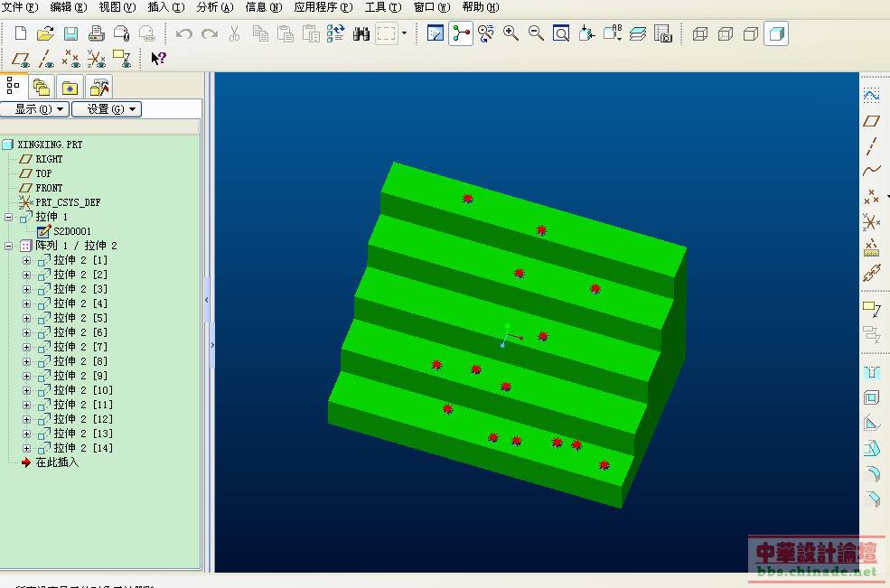The image size is (890, 588).
Task: Open the 设置 dropdown in model tree
Action: (x=107, y=109)
